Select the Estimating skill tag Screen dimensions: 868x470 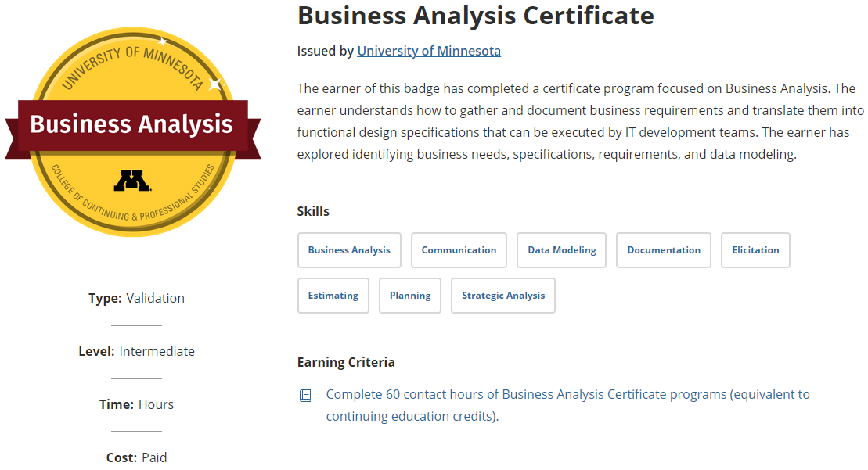click(x=333, y=296)
